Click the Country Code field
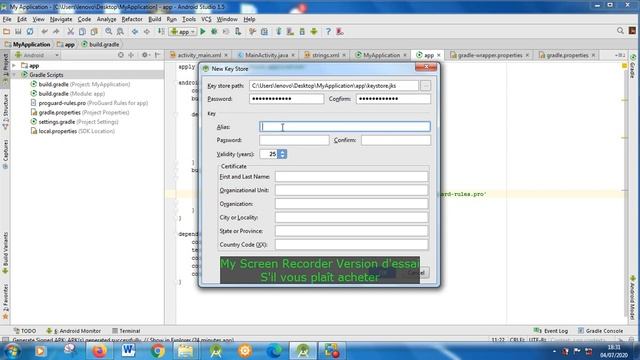The image size is (640, 360). (x=351, y=244)
